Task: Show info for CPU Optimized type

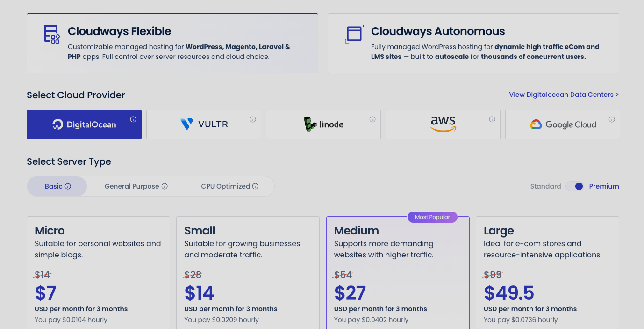Action: [x=255, y=186]
